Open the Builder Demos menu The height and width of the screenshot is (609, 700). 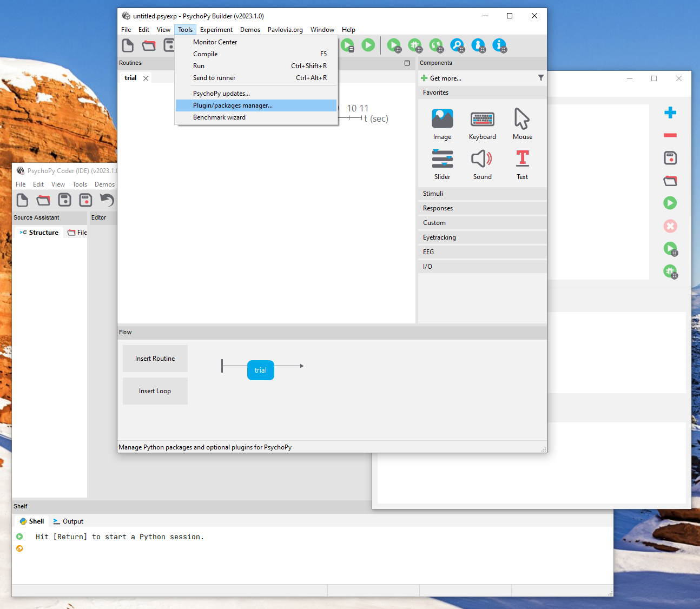pyautogui.click(x=250, y=30)
